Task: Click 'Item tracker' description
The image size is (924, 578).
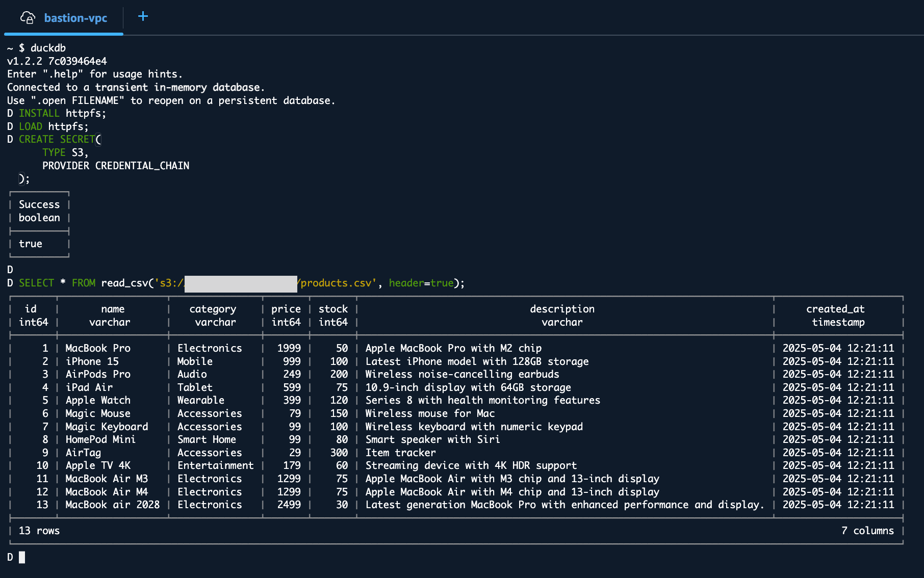Action: (x=401, y=453)
